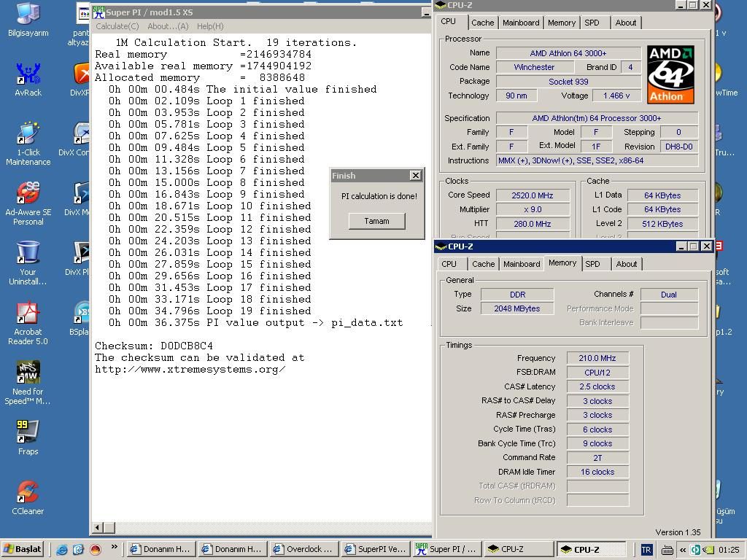
Task: Launch Internet Explorer from Quick Launch
Action: (x=62, y=550)
